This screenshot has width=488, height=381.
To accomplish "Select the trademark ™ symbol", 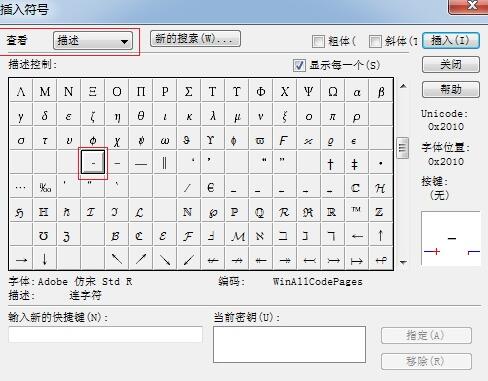I will (x=356, y=211).
